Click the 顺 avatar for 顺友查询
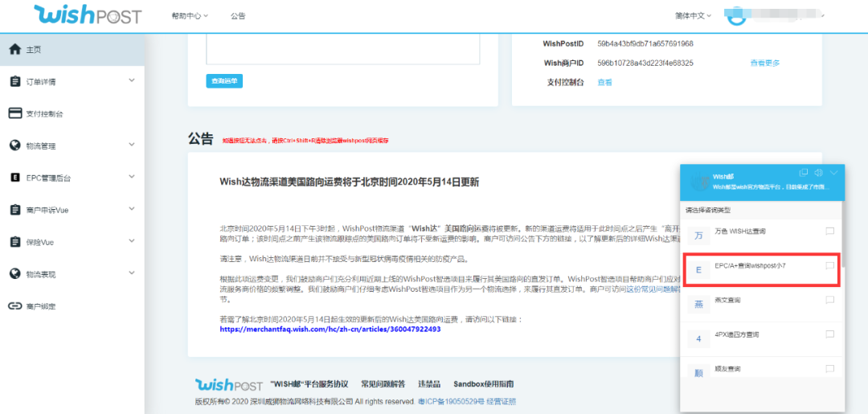 click(698, 372)
